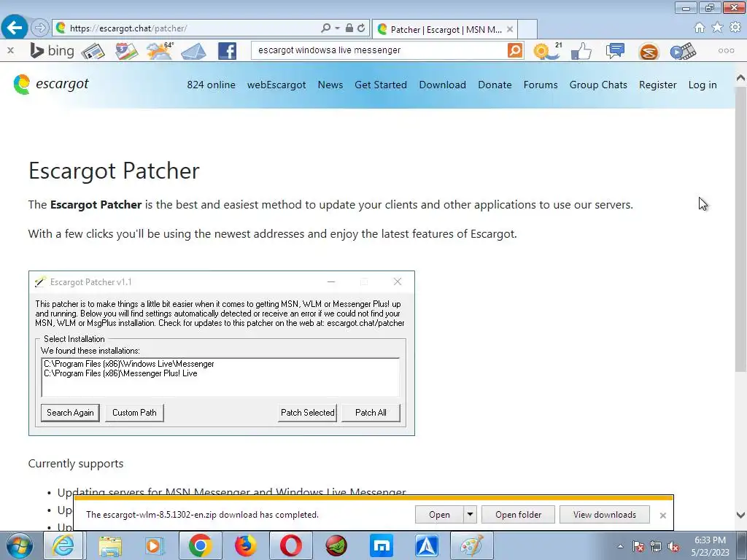Viewport: 747px width, 560px height.
Task: Open the weather icon showing 64°
Action: (160, 50)
